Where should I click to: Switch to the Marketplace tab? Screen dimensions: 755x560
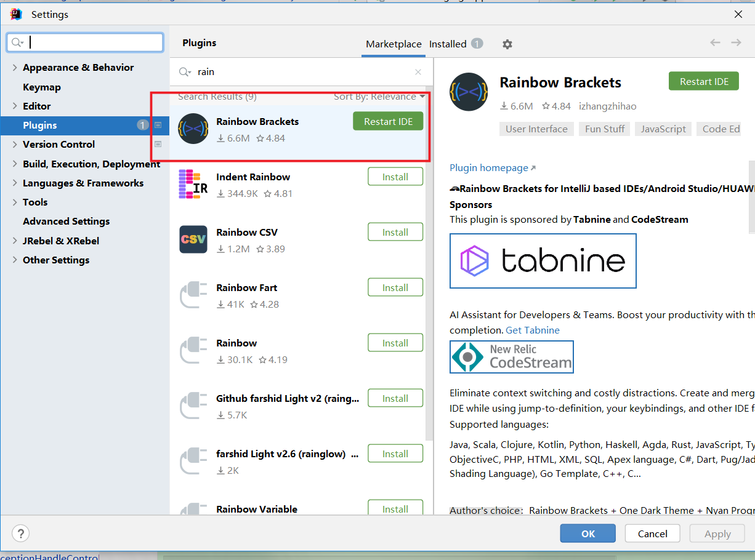pyautogui.click(x=394, y=44)
